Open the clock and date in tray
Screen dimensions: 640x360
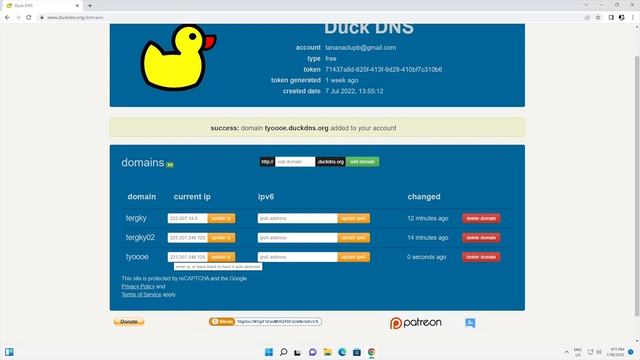(616, 352)
